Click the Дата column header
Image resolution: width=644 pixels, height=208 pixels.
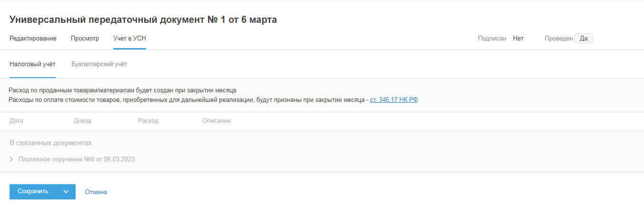point(16,121)
